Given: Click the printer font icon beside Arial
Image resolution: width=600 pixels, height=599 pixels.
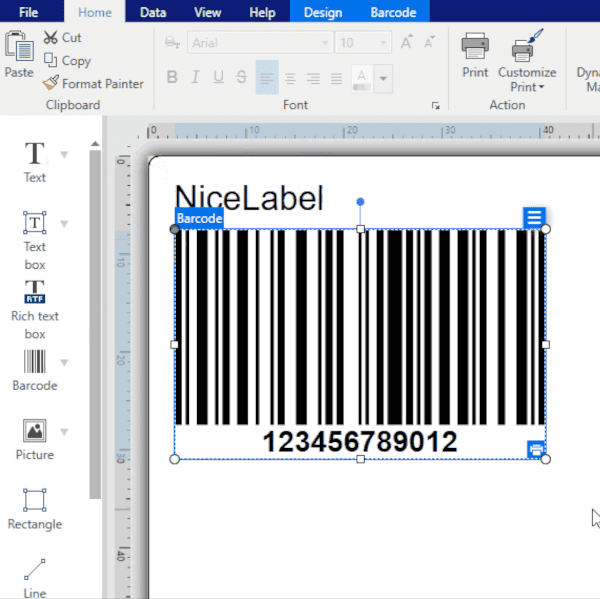Looking at the screenshot, I should pos(172,42).
